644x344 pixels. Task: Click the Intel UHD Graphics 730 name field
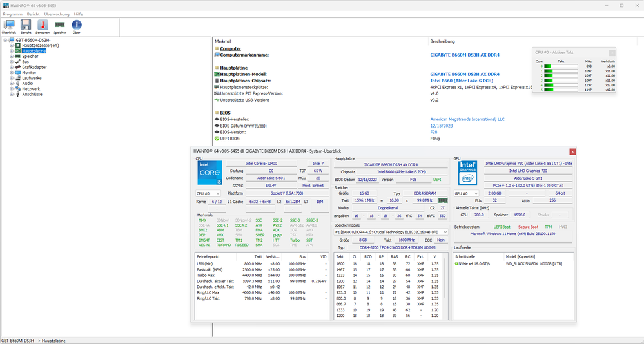pos(528,171)
